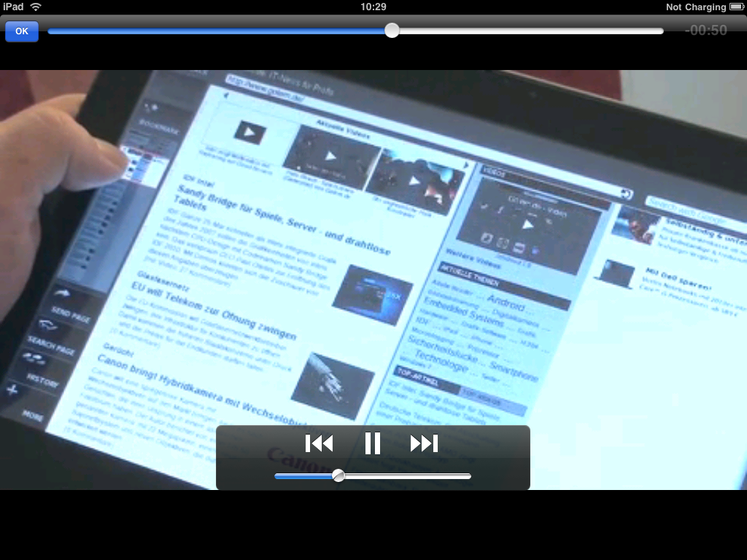747x560 pixels.
Task: Skip forward with the next-track button
Action: click(x=425, y=443)
